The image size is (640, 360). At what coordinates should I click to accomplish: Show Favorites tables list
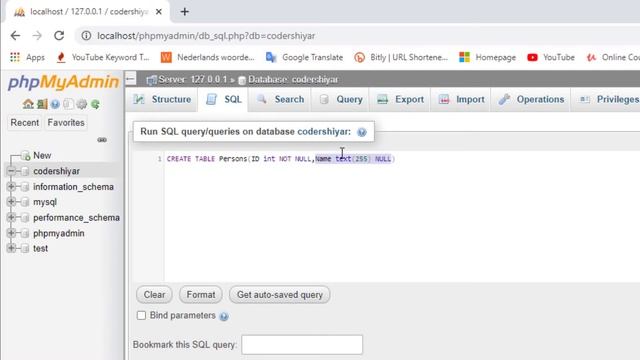tap(66, 122)
